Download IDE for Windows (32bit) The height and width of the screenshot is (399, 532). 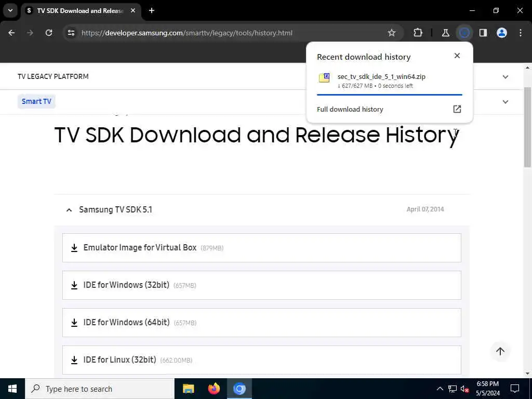262,285
